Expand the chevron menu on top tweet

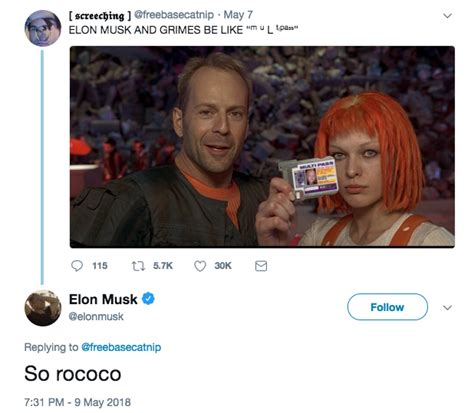[447, 16]
